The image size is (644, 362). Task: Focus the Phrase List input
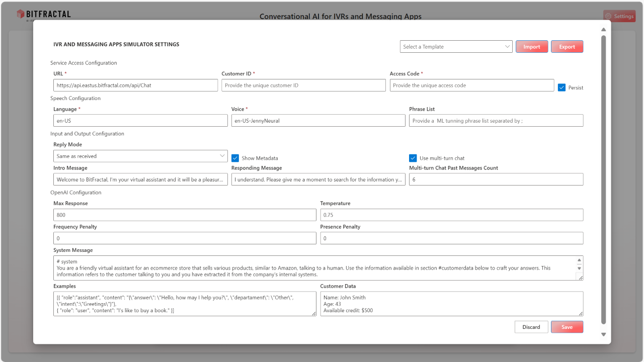pyautogui.click(x=496, y=121)
